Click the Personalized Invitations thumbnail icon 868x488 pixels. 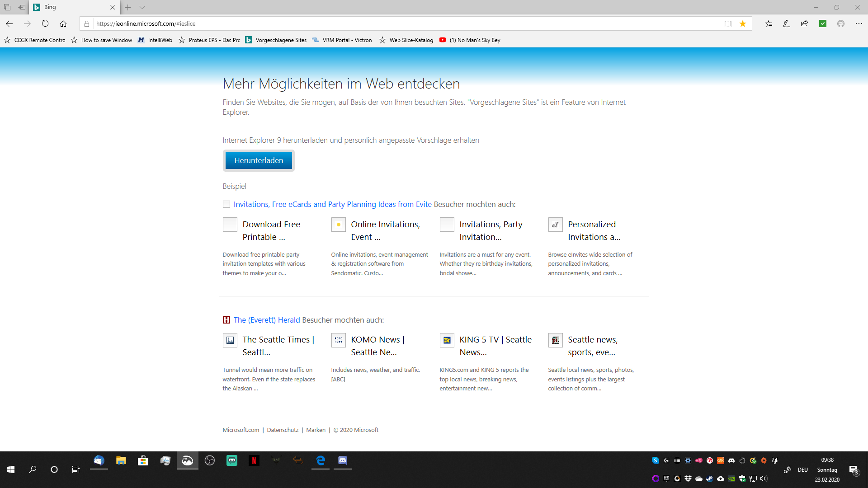pos(556,225)
